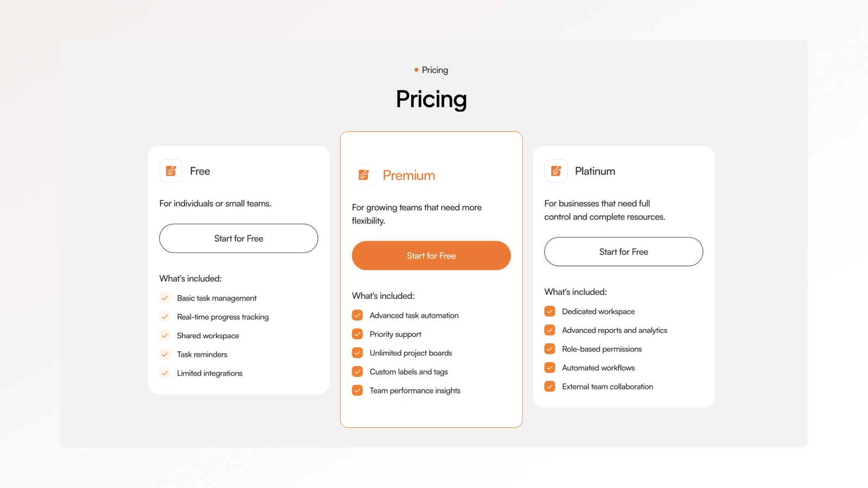
Task: Click the large Pricing heading
Action: pos(431,99)
